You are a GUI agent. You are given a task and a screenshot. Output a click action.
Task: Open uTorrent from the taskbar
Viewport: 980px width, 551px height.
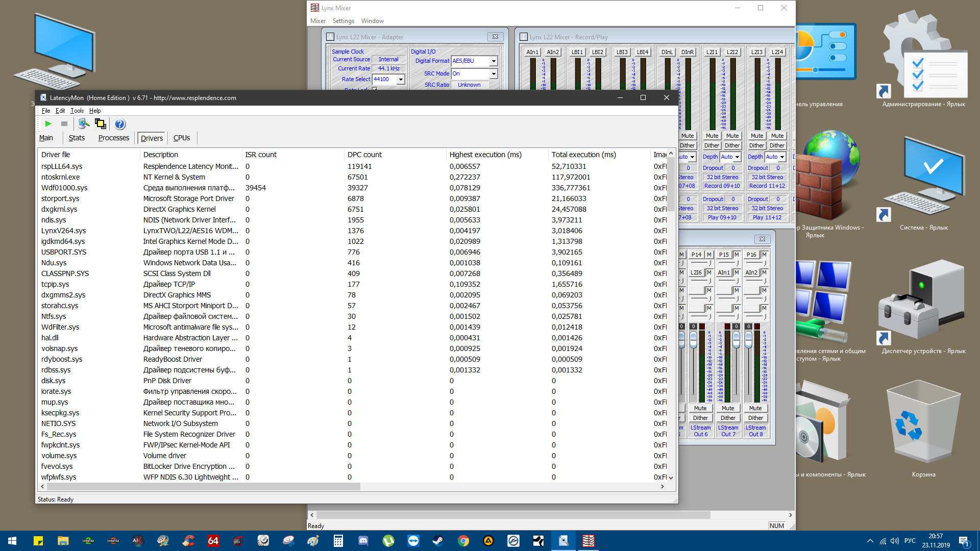(388, 541)
